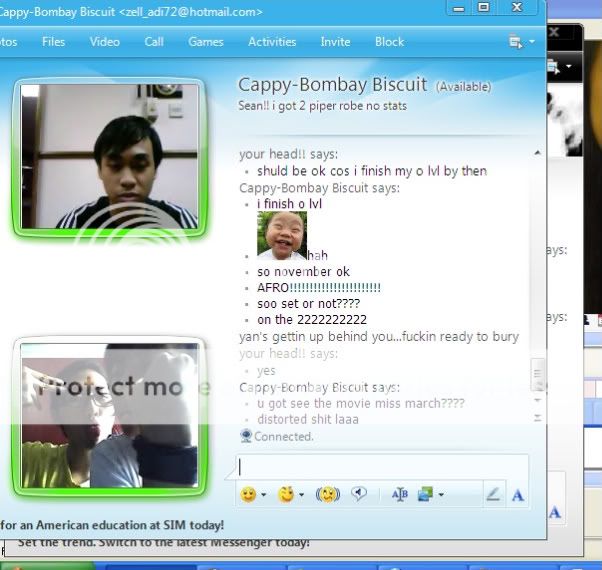Switch to handwriting pen mode
The height and width of the screenshot is (570, 602).
[x=493, y=494]
